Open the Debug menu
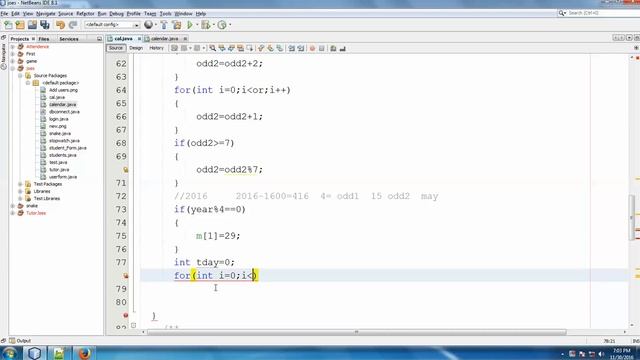640x360 pixels. click(116, 13)
